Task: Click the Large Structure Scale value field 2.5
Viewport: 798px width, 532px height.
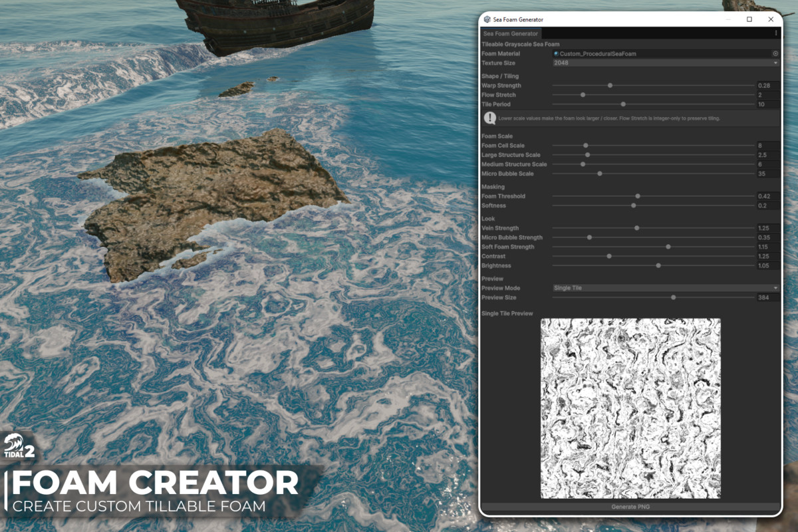Action: tap(767, 155)
